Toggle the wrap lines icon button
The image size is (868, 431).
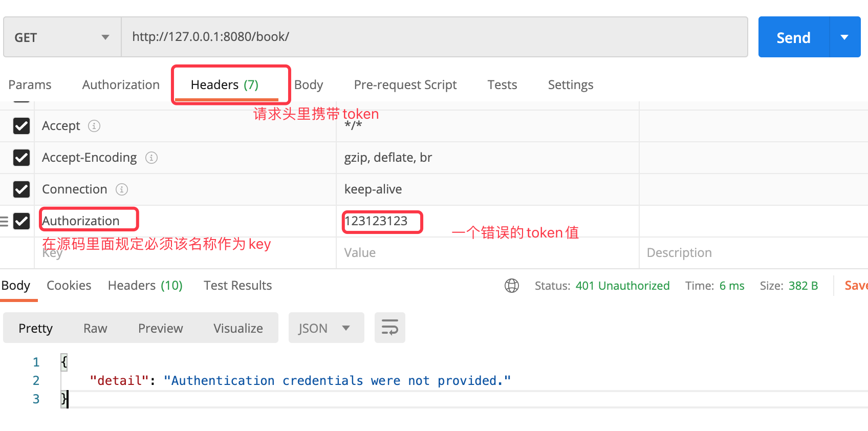tap(390, 328)
